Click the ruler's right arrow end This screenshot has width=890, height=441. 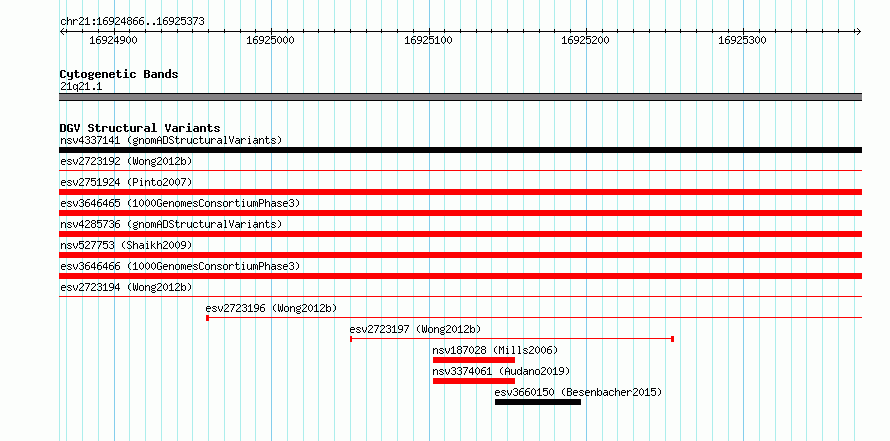pos(858,31)
